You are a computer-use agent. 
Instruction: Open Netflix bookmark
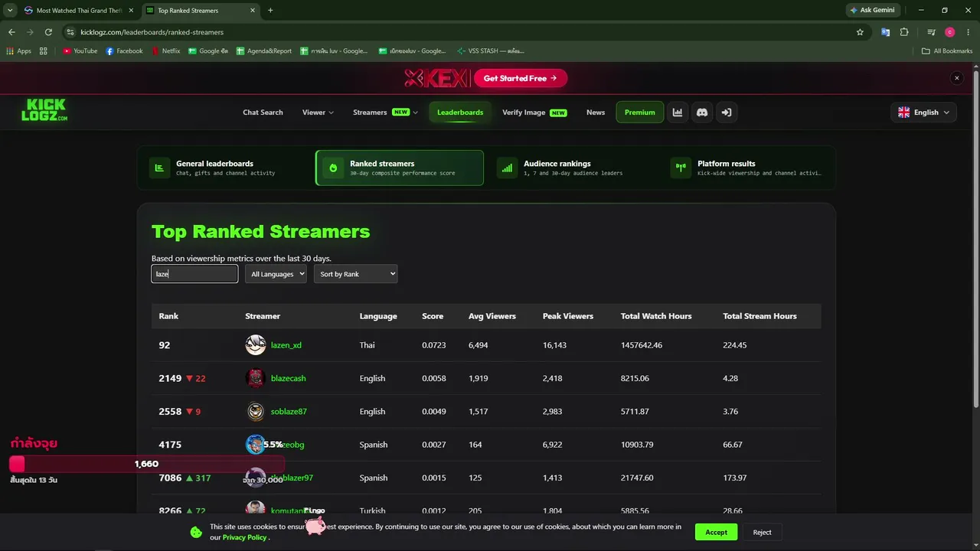165,51
